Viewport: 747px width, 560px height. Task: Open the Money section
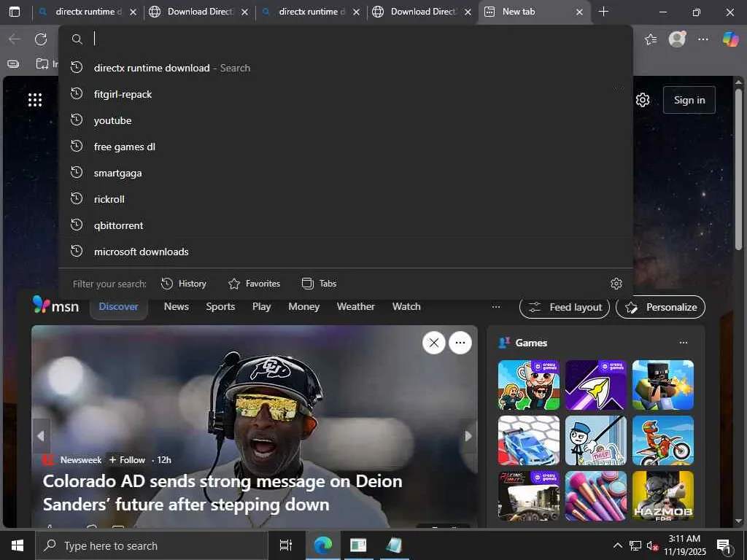[304, 307]
